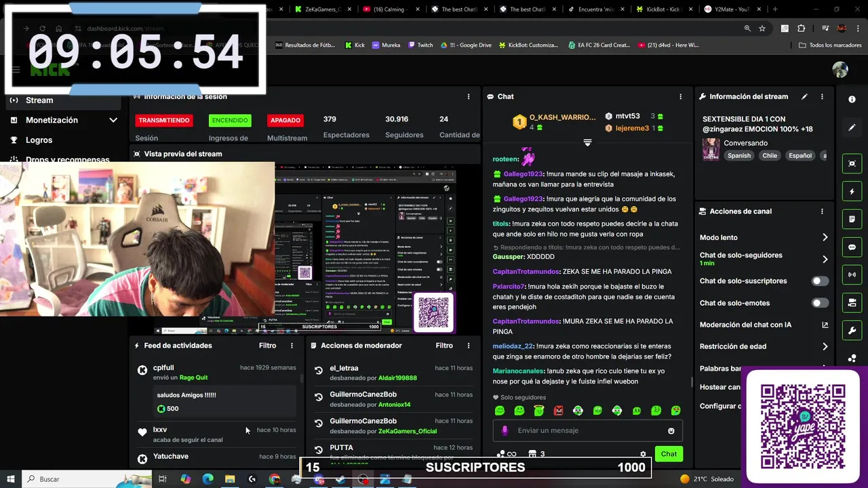Open the 21°C Soleado weather widget
868x488 pixels.
click(707, 479)
